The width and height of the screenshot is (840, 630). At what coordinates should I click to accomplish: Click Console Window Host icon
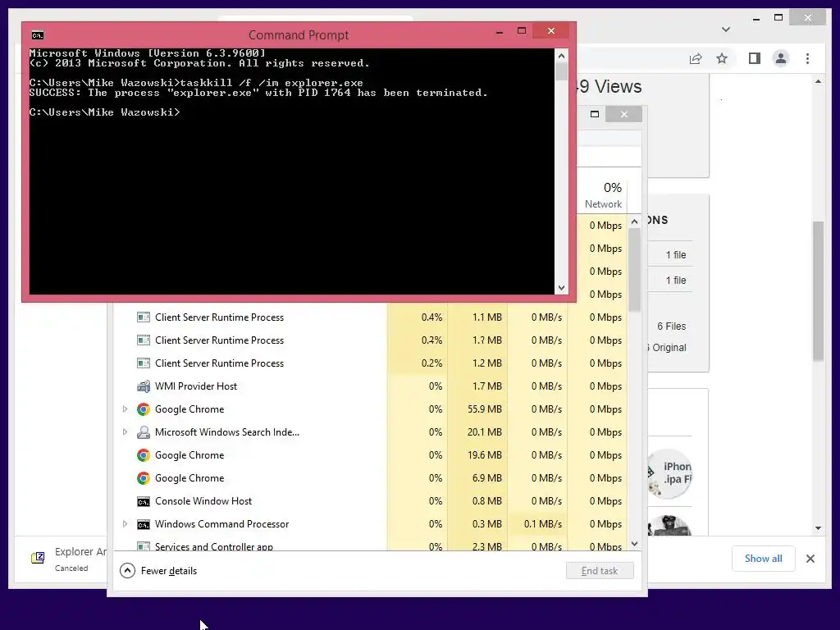click(x=143, y=501)
